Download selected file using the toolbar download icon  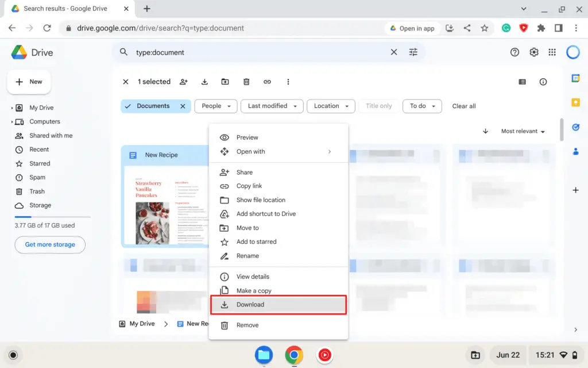point(204,82)
